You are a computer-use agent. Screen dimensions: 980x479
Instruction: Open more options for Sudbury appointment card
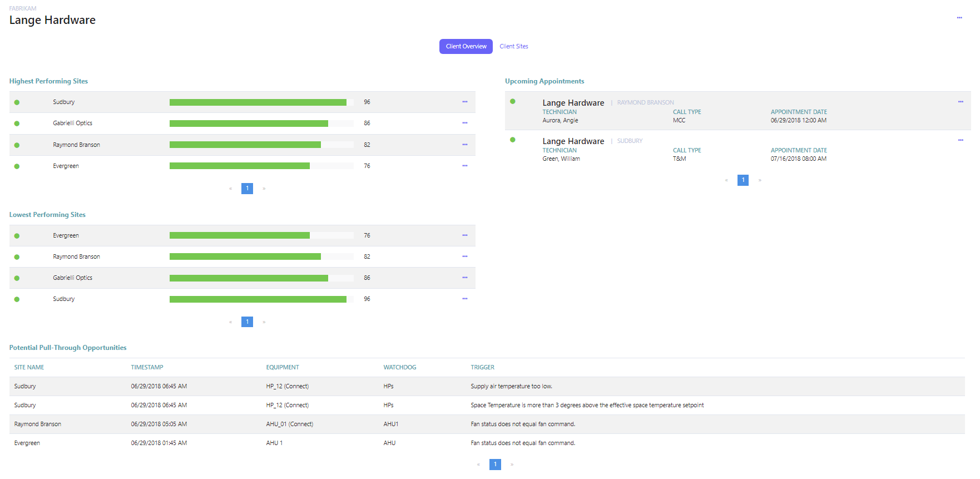click(x=960, y=140)
